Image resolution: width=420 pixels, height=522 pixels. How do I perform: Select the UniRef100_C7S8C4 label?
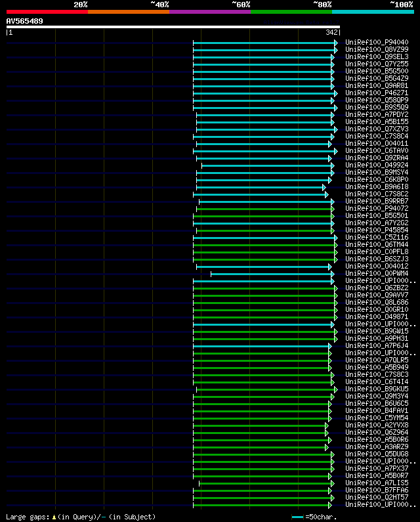[377, 136]
